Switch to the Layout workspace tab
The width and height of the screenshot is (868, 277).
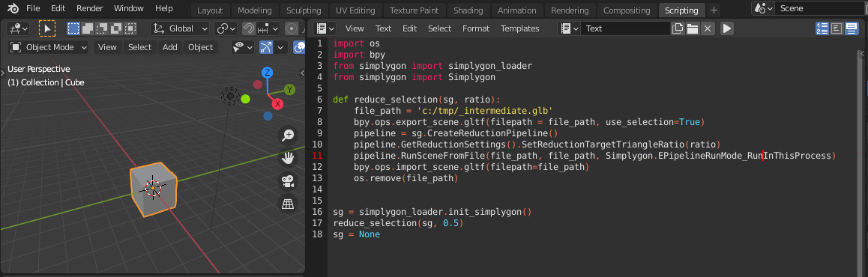click(x=210, y=10)
